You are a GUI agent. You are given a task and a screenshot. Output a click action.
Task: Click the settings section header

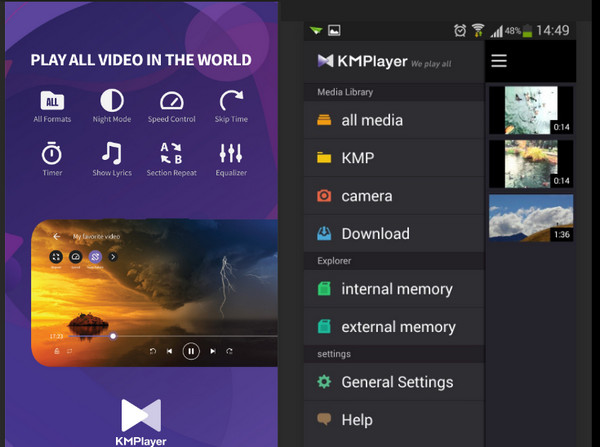tap(394, 354)
